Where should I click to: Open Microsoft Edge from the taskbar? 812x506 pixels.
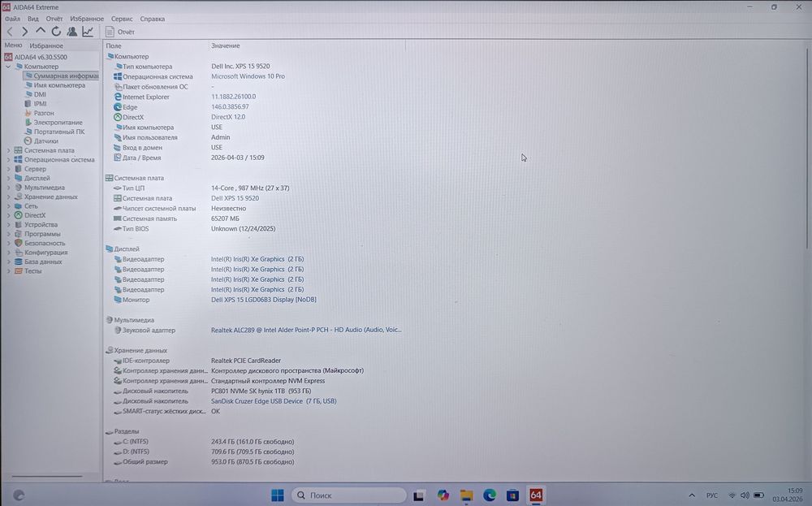point(490,495)
